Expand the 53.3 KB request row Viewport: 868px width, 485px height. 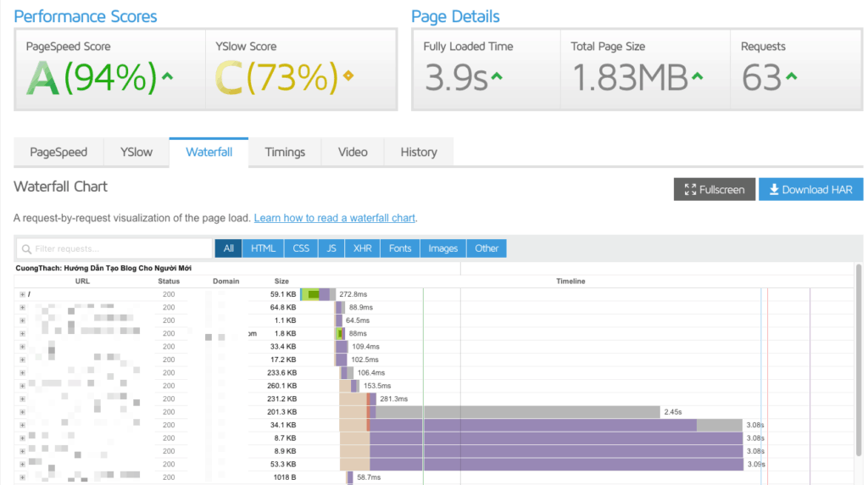22,465
